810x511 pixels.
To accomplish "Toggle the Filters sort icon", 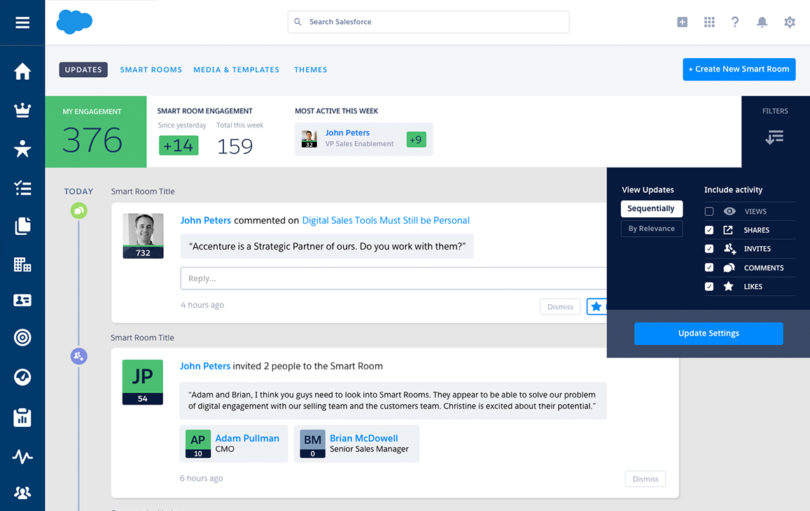I will [x=774, y=137].
